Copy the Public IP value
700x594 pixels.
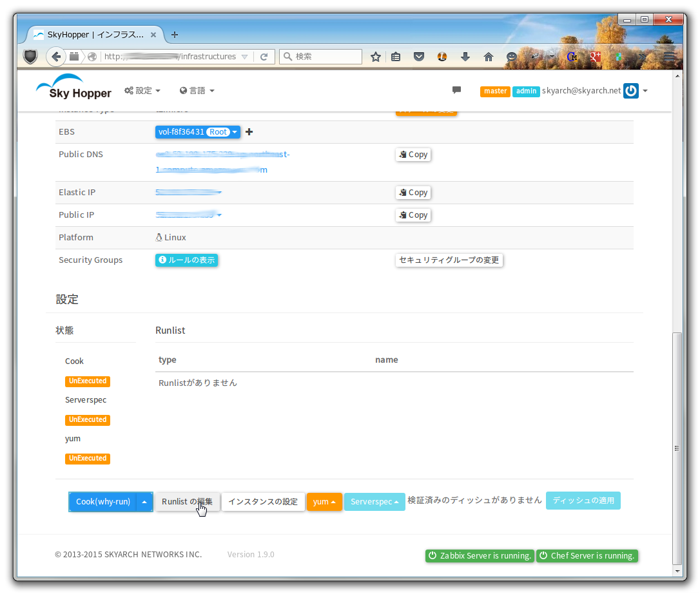pos(413,215)
